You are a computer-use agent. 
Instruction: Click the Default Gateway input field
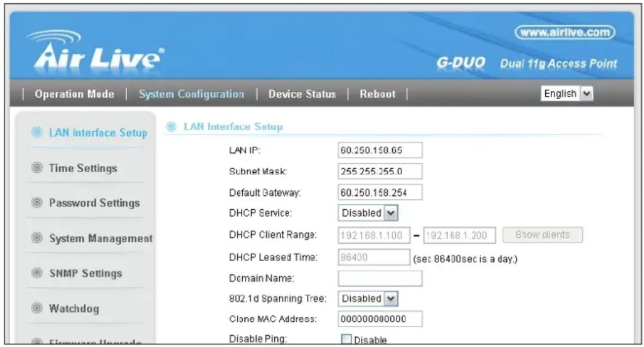[x=380, y=192]
